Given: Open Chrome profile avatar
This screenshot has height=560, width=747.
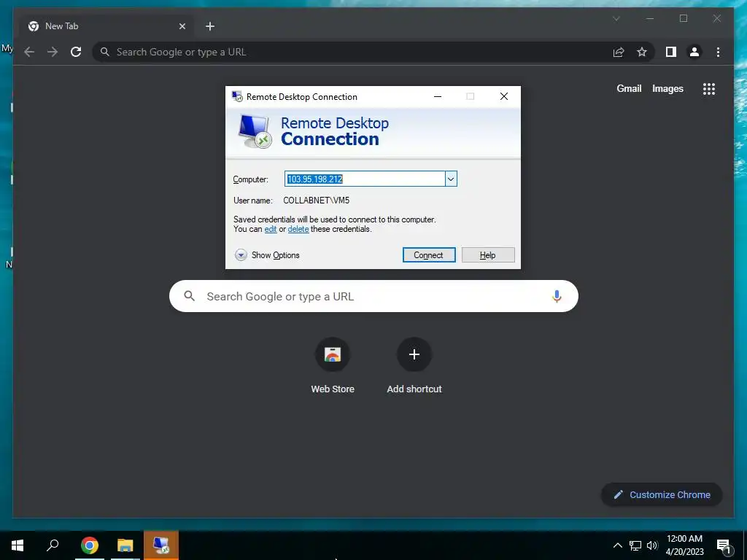Looking at the screenshot, I should point(694,52).
